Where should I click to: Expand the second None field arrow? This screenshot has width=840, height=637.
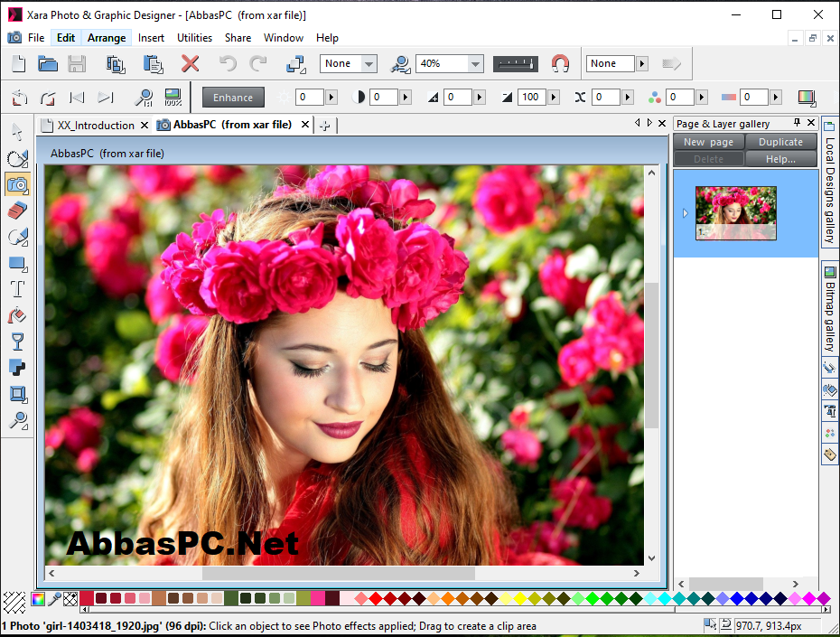click(642, 64)
